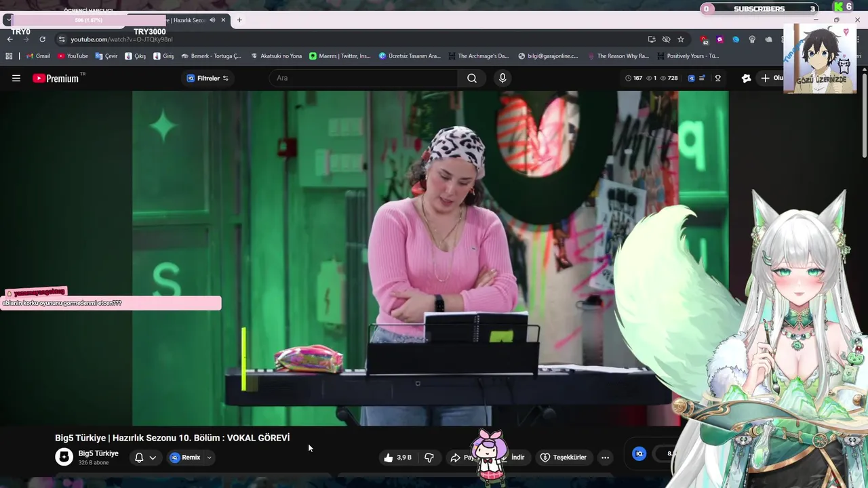This screenshot has height=488, width=868.
Task: Open the Çıkış bookmark
Action: coord(135,56)
